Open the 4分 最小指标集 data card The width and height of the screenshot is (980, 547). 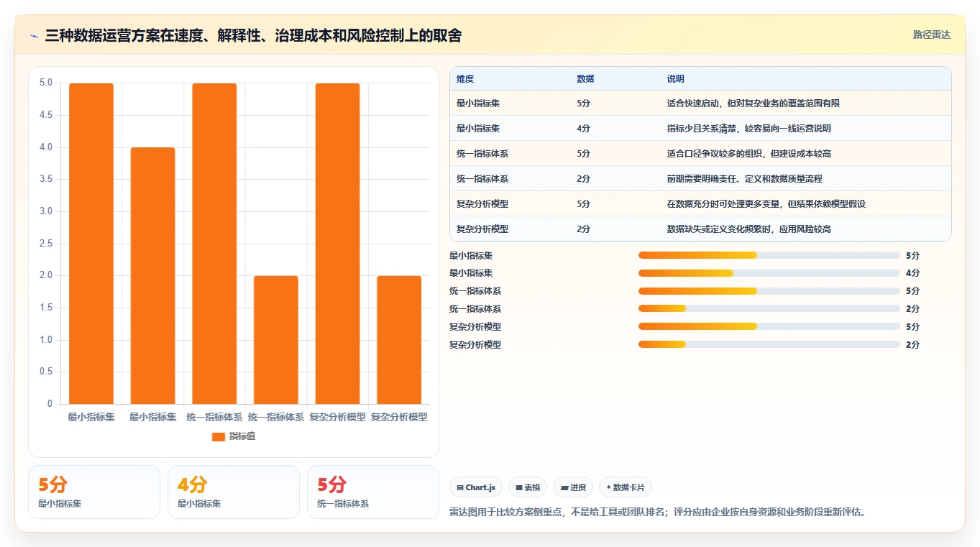[x=234, y=492]
